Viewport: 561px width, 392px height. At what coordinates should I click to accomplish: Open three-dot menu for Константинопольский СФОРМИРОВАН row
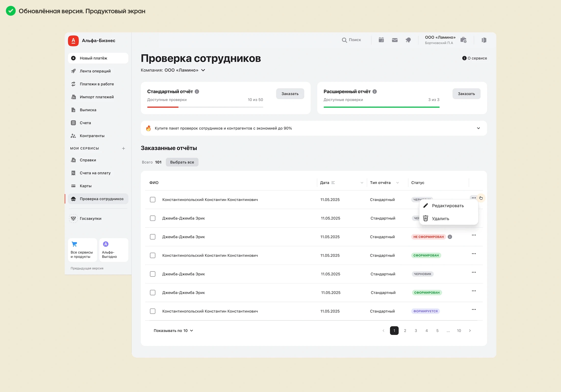point(474,254)
